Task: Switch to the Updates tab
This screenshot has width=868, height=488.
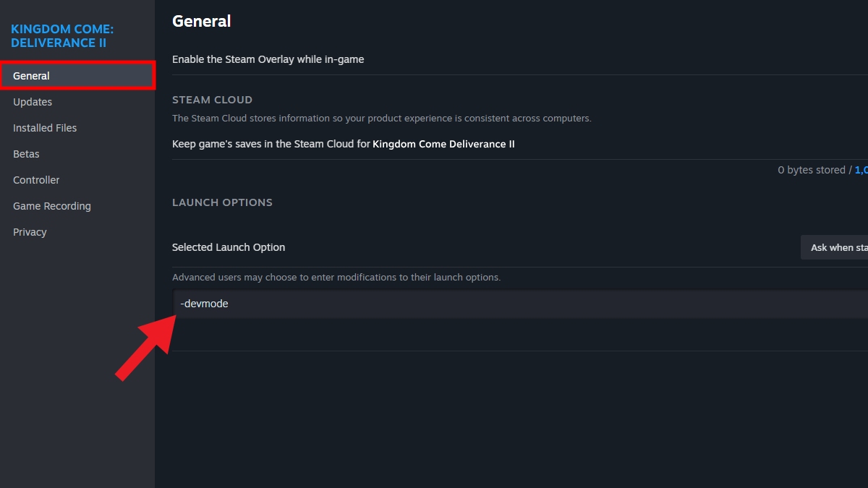Action: [x=32, y=101]
